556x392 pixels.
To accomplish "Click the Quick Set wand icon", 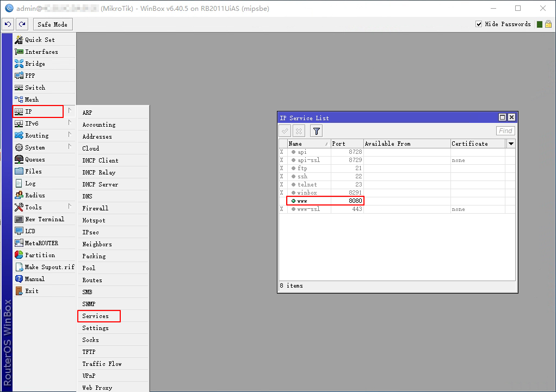I will coord(19,40).
